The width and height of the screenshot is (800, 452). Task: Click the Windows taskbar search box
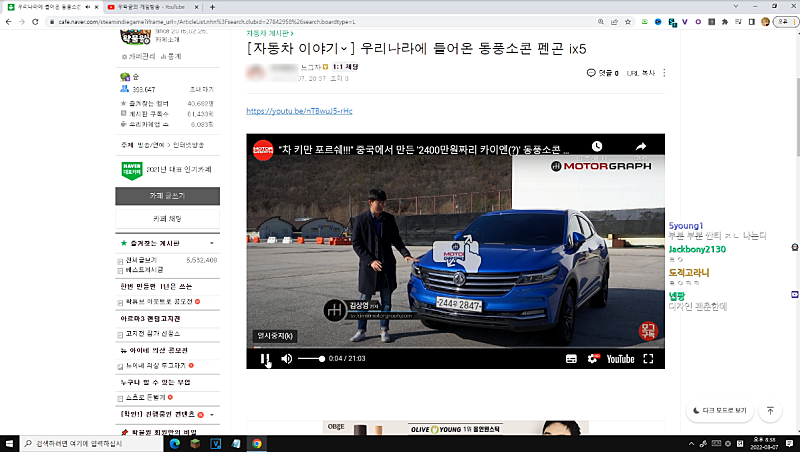(92, 443)
